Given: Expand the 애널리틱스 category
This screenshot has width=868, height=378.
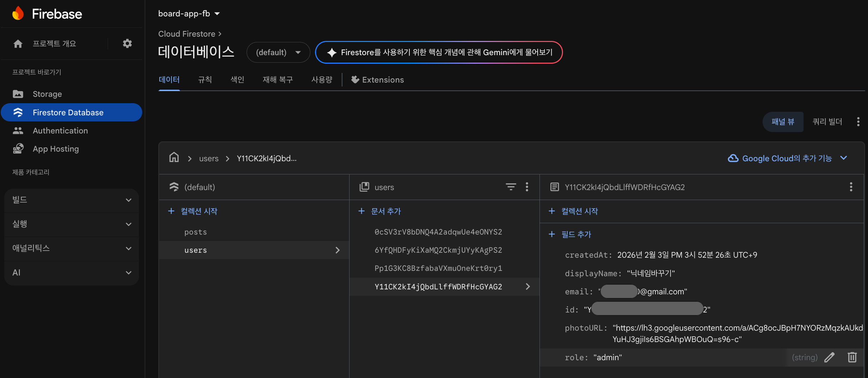Looking at the screenshot, I should (72, 248).
